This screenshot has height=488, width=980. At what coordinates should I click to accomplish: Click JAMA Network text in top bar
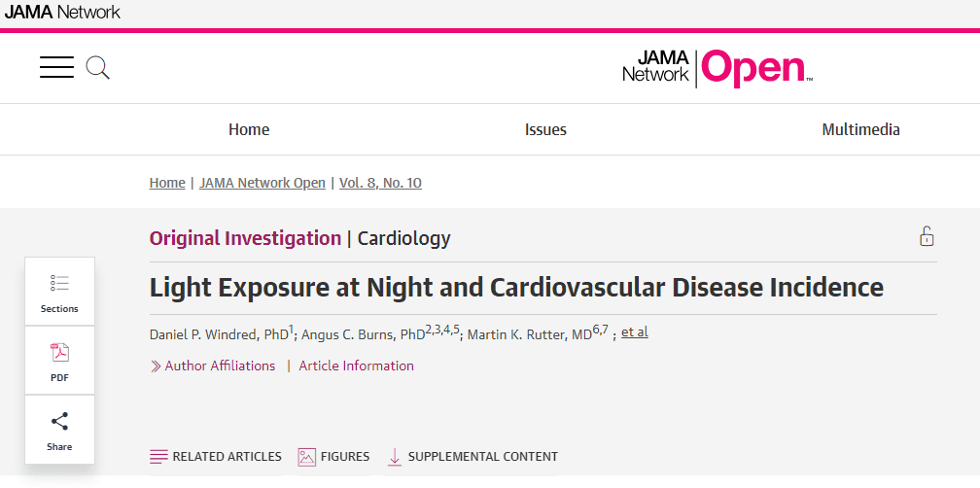62,13
